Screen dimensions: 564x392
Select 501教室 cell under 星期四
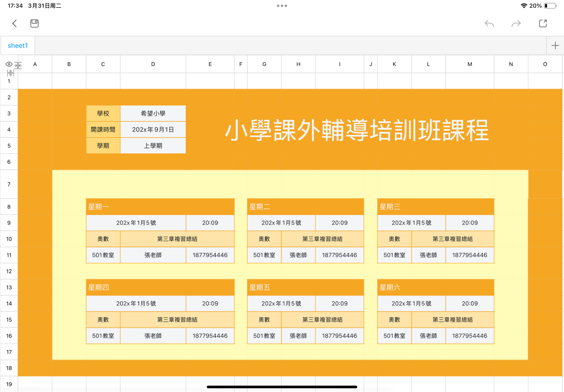(x=103, y=336)
